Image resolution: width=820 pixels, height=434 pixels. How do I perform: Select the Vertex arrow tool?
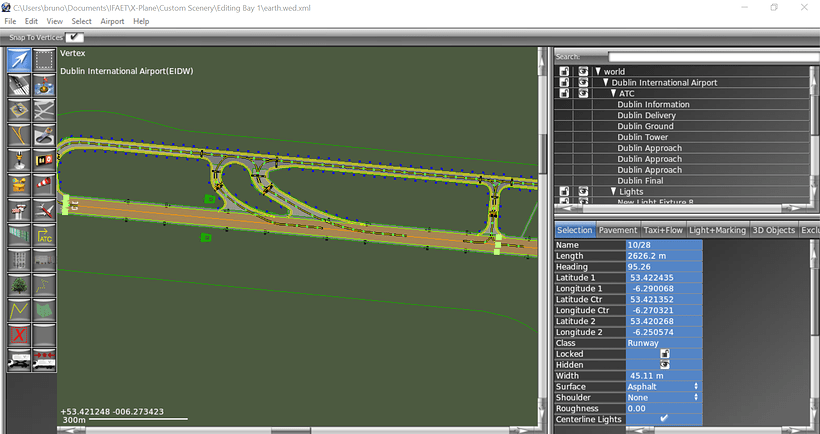[x=19, y=61]
